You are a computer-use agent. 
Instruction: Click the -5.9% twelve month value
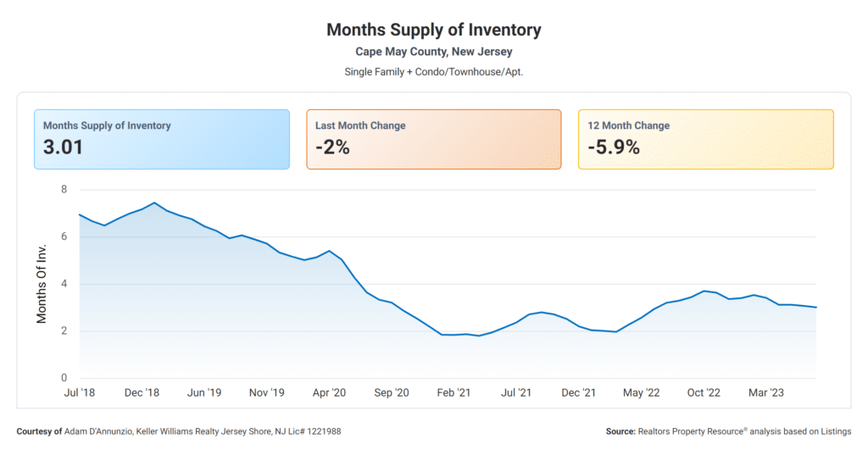[x=614, y=147]
